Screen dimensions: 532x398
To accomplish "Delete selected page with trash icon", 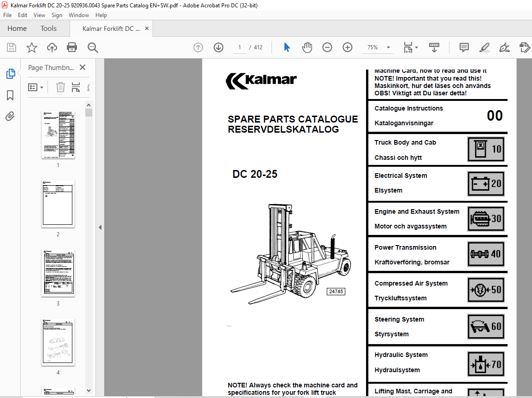I will pyautogui.click(x=60, y=87).
